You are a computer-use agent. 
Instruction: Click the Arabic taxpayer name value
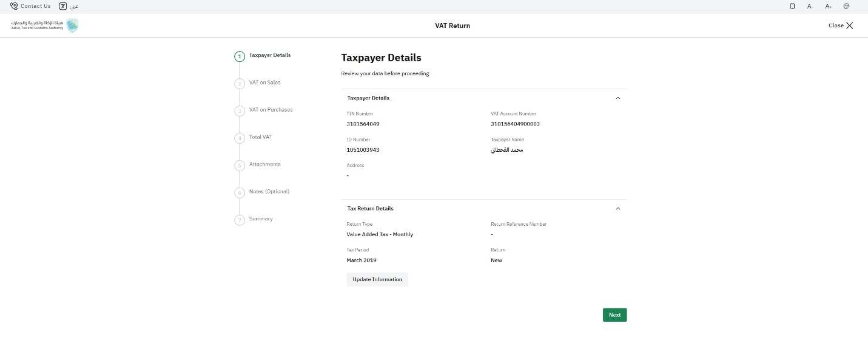point(506,150)
